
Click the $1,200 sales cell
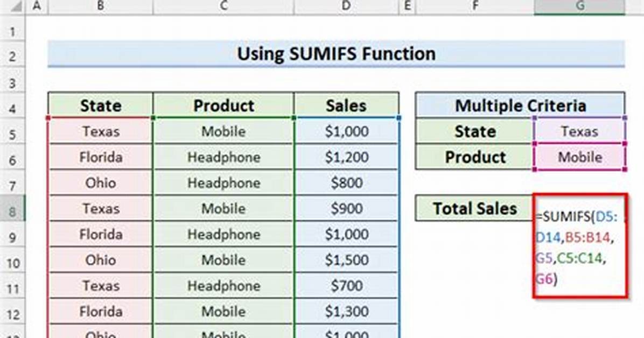(x=346, y=157)
